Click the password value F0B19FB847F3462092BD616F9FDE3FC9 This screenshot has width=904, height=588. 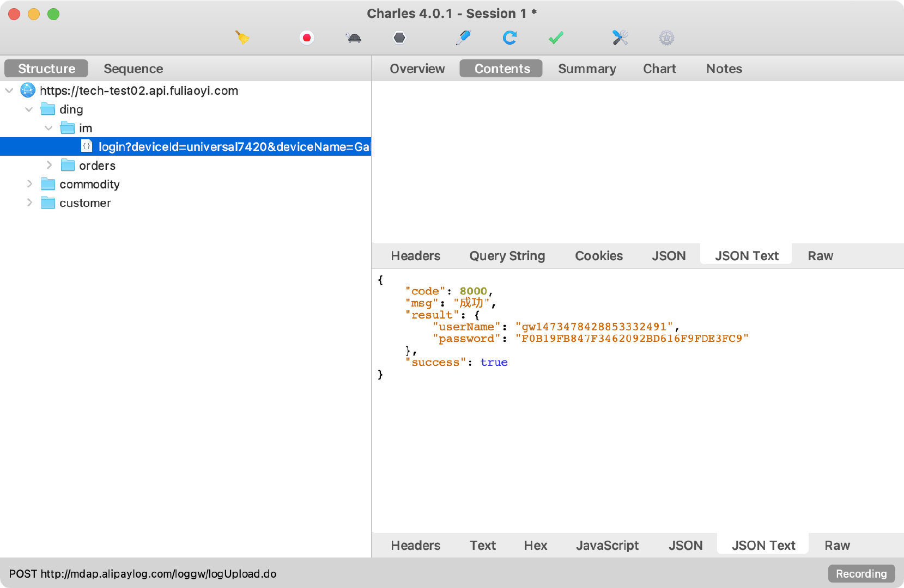632,339
